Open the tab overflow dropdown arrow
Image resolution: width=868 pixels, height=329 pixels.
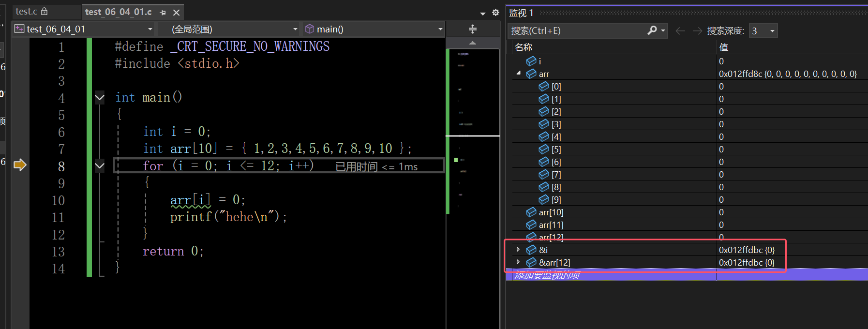[482, 13]
